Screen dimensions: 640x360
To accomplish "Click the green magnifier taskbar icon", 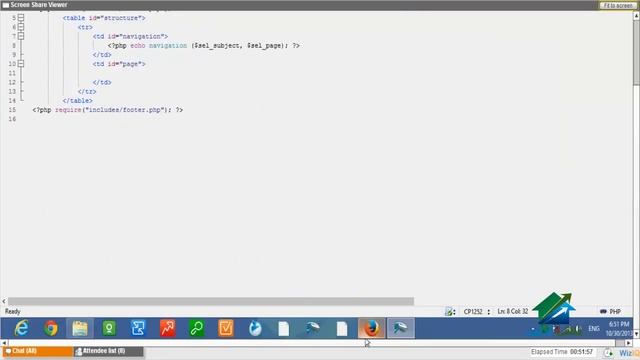I will (197, 328).
